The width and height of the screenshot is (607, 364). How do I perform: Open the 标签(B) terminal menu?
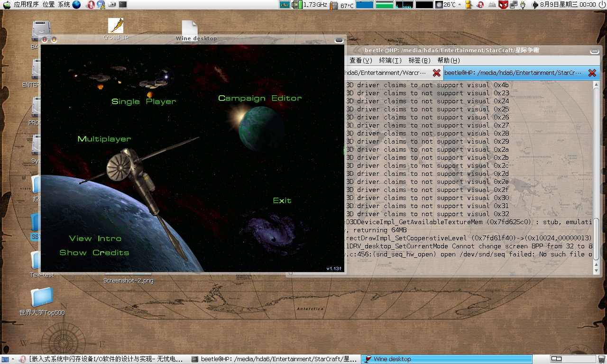[419, 60]
